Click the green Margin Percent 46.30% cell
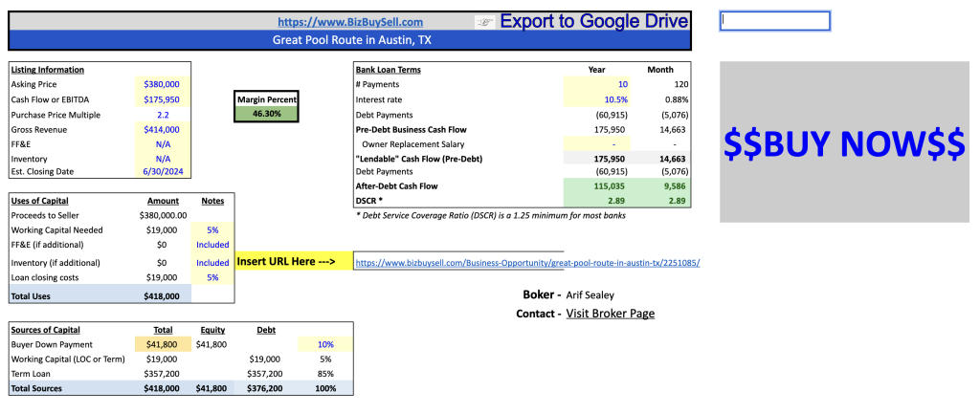Image resolution: width=980 pixels, height=413 pixels. [267, 113]
